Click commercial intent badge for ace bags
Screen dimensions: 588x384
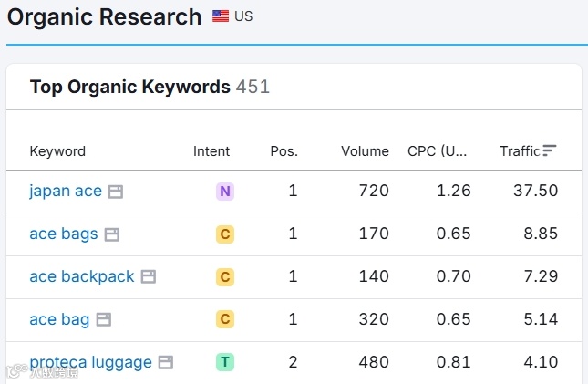[225, 234]
